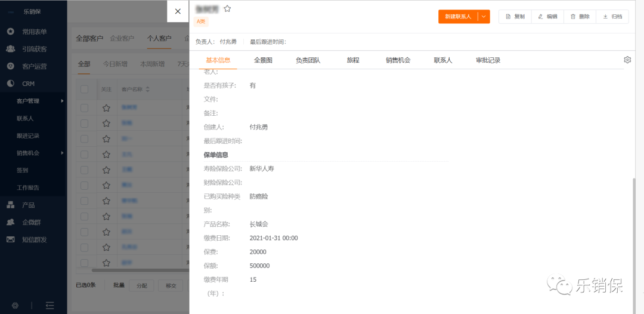Open tab settings gear in detail panel

pyautogui.click(x=627, y=60)
